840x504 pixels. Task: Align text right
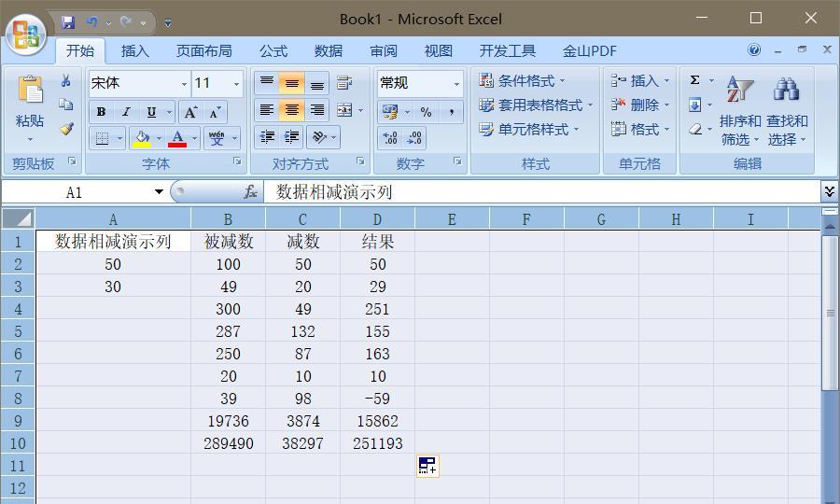[317, 110]
